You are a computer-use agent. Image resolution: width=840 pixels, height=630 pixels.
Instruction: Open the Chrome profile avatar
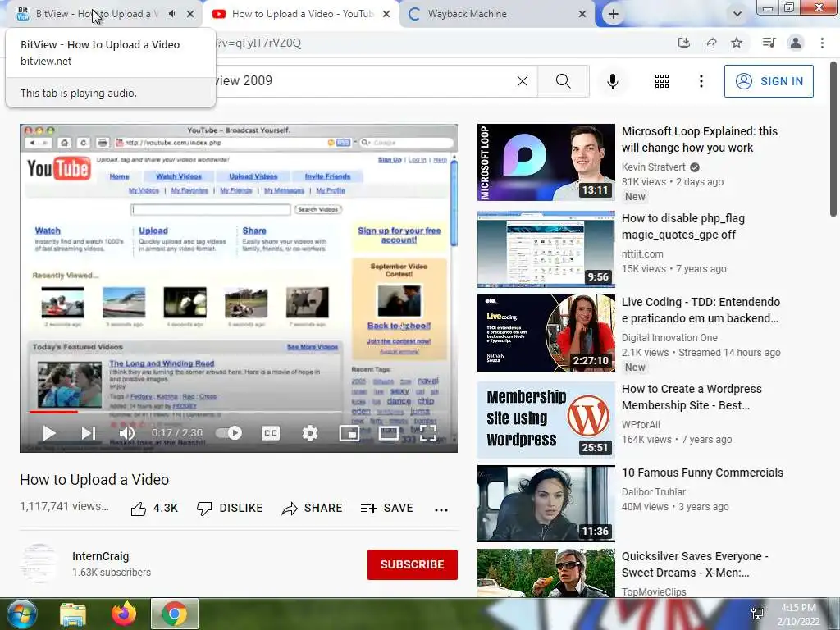pos(796,43)
